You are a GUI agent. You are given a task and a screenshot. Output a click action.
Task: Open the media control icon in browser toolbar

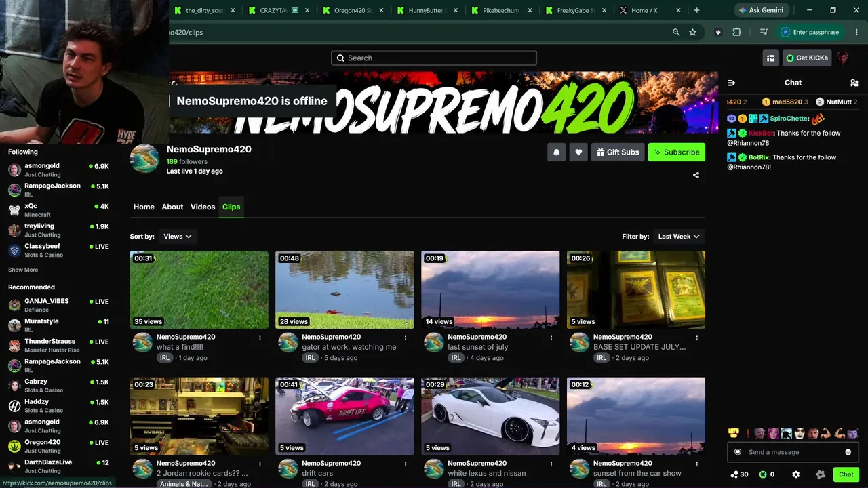(x=764, y=32)
